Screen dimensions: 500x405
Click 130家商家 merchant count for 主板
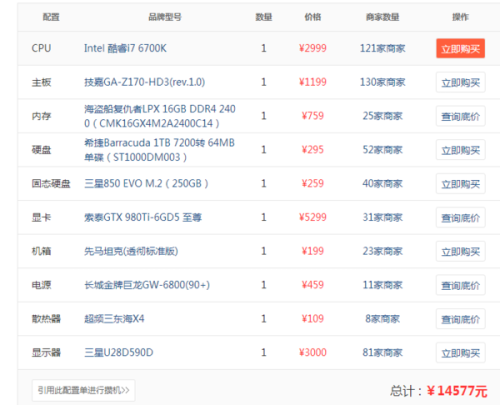pyautogui.click(x=383, y=82)
